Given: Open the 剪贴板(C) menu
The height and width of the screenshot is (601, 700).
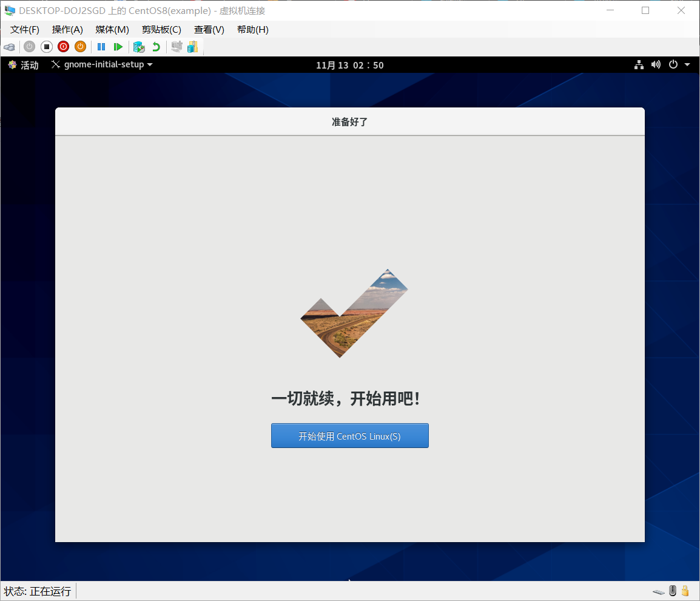Looking at the screenshot, I should pyautogui.click(x=161, y=30).
